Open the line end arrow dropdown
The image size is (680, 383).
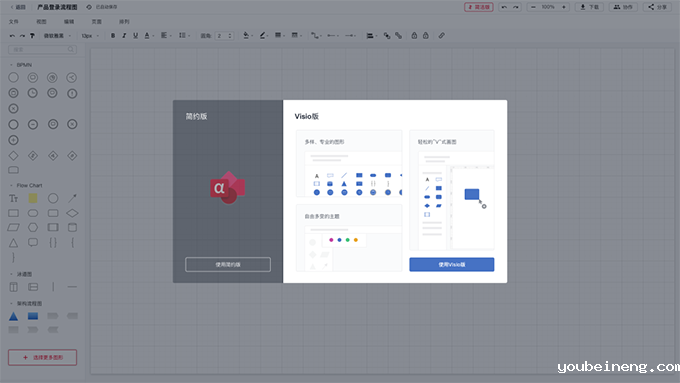click(x=350, y=36)
